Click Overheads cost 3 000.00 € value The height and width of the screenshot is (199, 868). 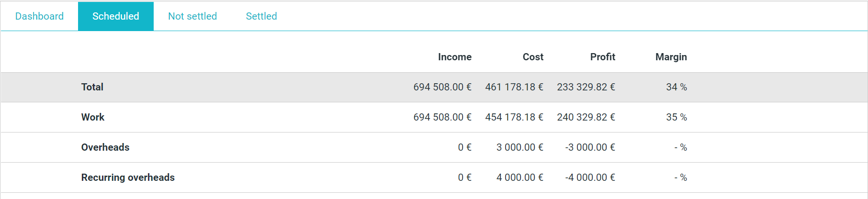(x=520, y=147)
